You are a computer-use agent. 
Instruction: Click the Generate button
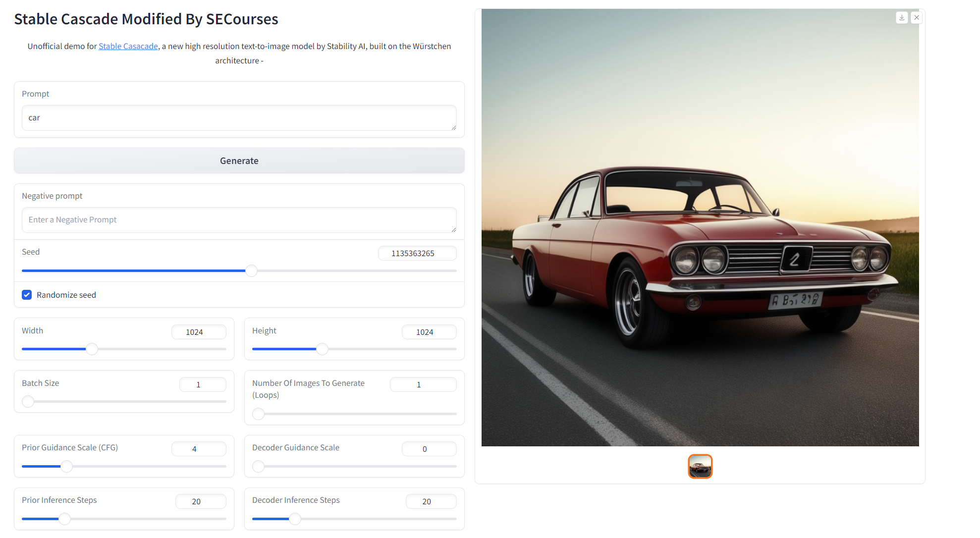239,161
